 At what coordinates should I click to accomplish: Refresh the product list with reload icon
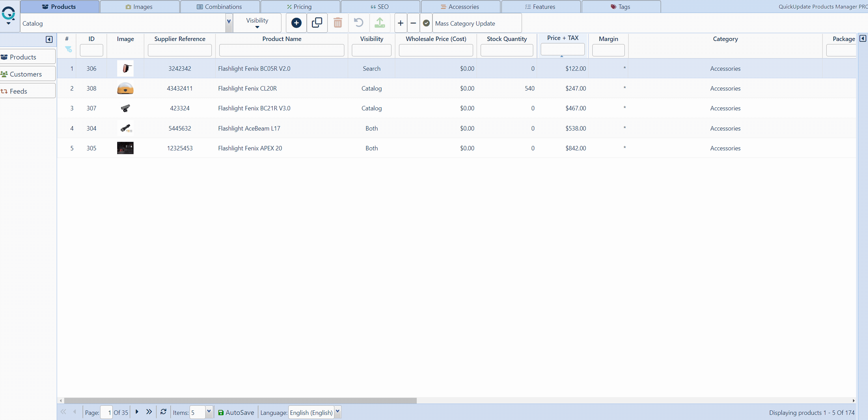(x=163, y=412)
